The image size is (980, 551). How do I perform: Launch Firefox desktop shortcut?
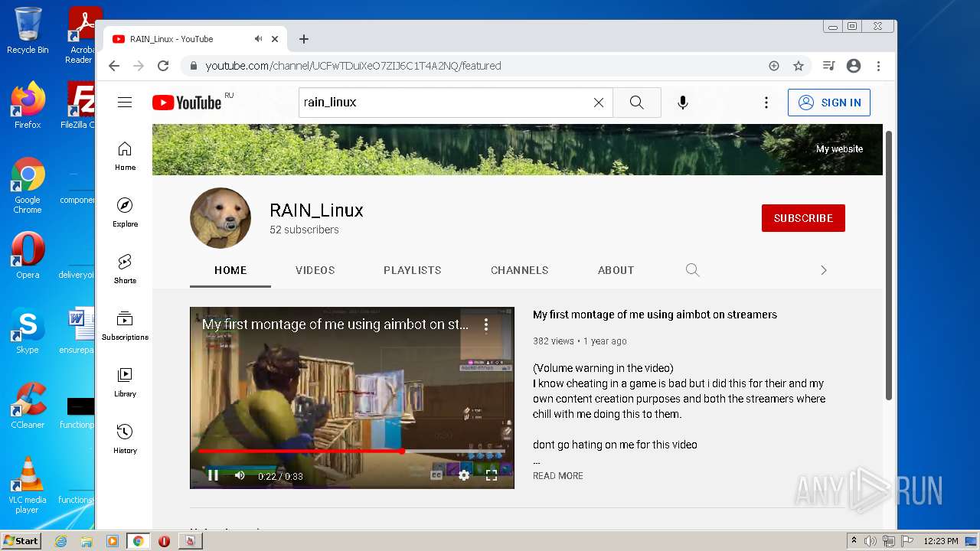tap(28, 106)
